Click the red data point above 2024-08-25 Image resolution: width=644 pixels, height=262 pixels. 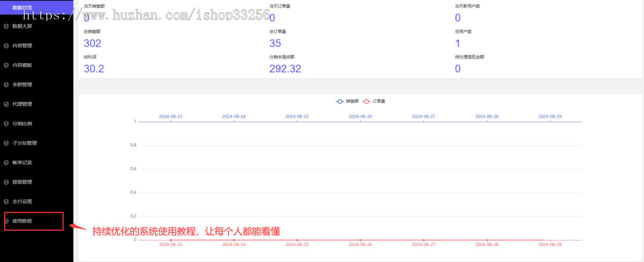297,240
